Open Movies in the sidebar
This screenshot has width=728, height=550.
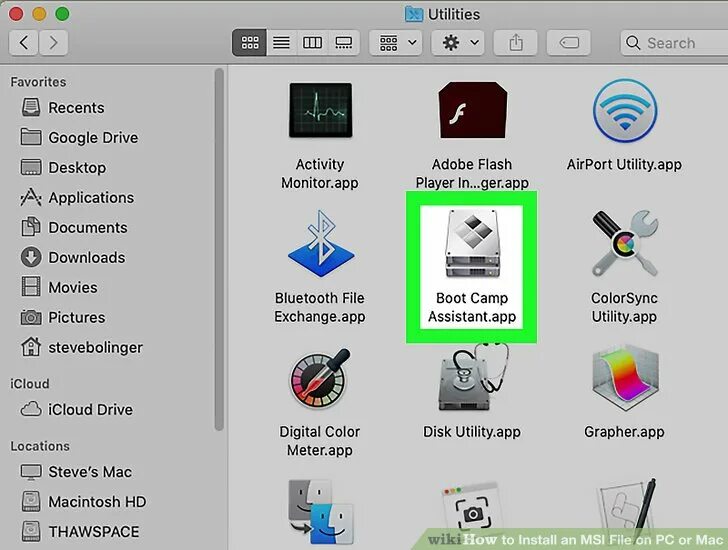(59, 287)
